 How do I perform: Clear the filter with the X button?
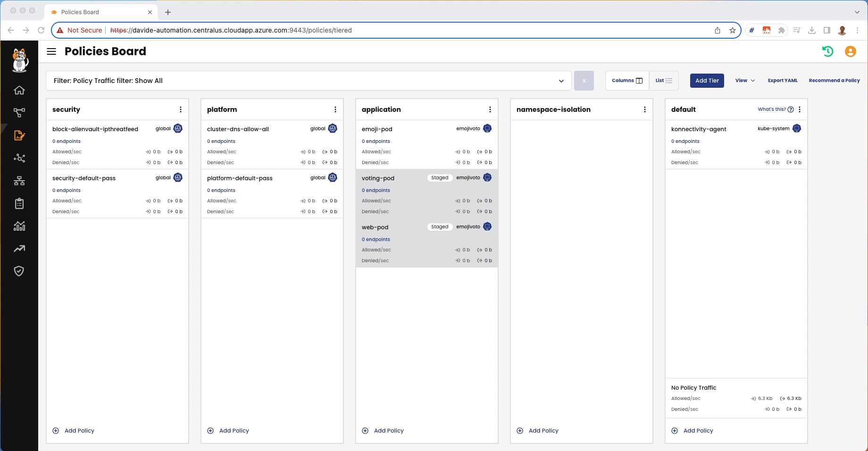pos(584,81)
